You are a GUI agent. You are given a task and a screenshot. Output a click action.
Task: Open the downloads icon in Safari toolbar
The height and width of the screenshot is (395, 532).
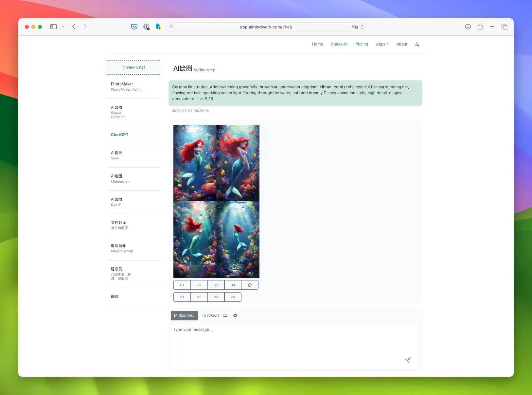[x=468, y=27]
